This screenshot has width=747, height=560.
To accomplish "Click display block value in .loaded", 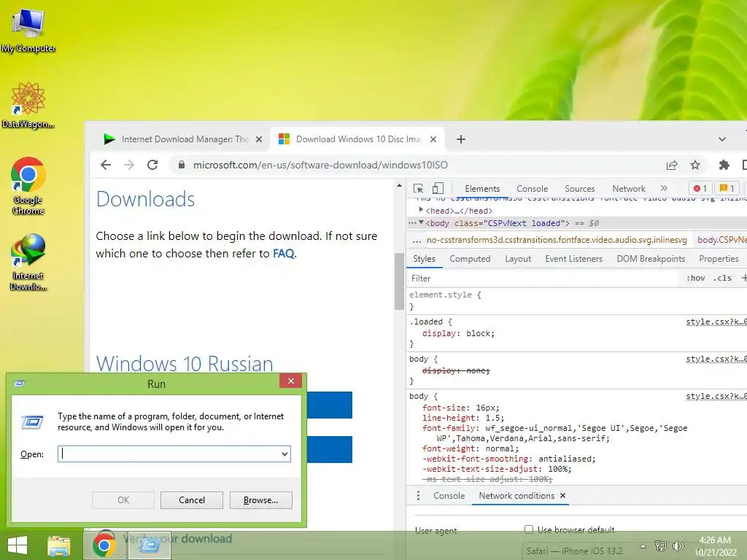I will pos(480,333).
